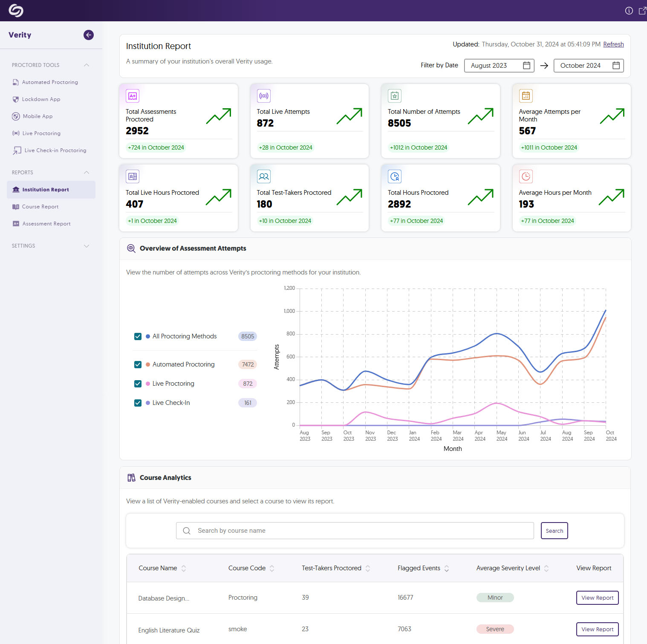
Task: Click the Live Proctoring pink legend dot
Action: click(x=148, y=384)
